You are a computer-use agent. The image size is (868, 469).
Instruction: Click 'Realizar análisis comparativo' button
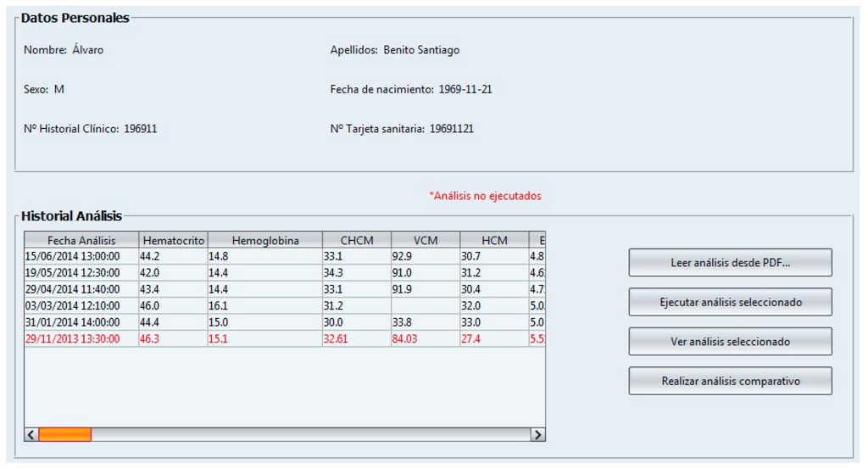click(x=730, y=382)
